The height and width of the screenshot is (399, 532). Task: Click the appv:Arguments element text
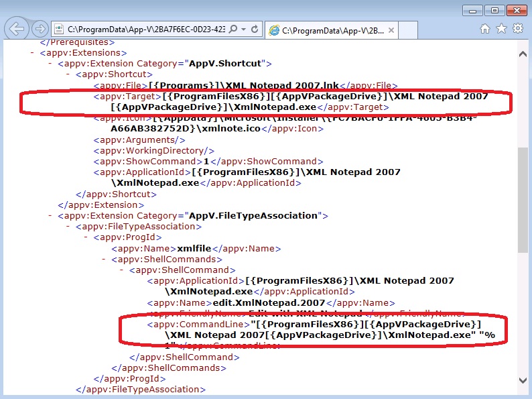coord(139,140)
